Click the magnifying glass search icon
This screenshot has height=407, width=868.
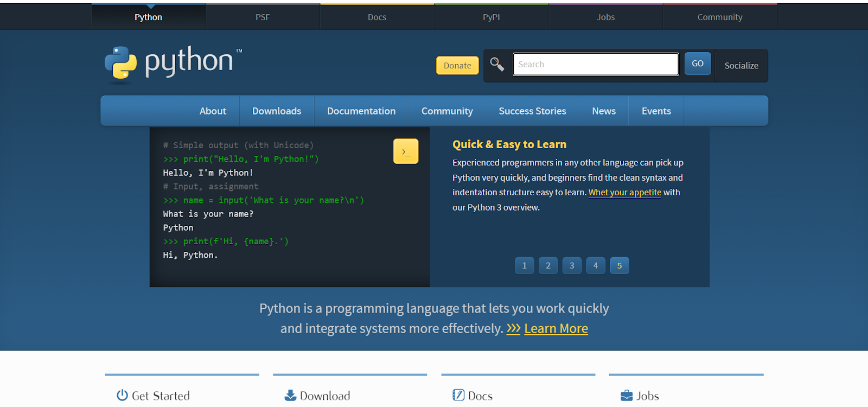pyautogui.click(x=497, y=64)
